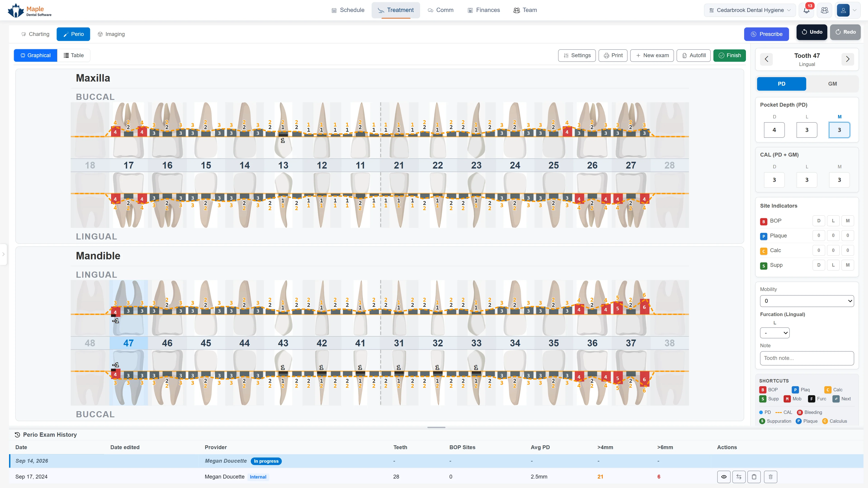Open the Mobility dropdown
The height and width of the screenshot is (488, 868).
click(x=807, y=301)
